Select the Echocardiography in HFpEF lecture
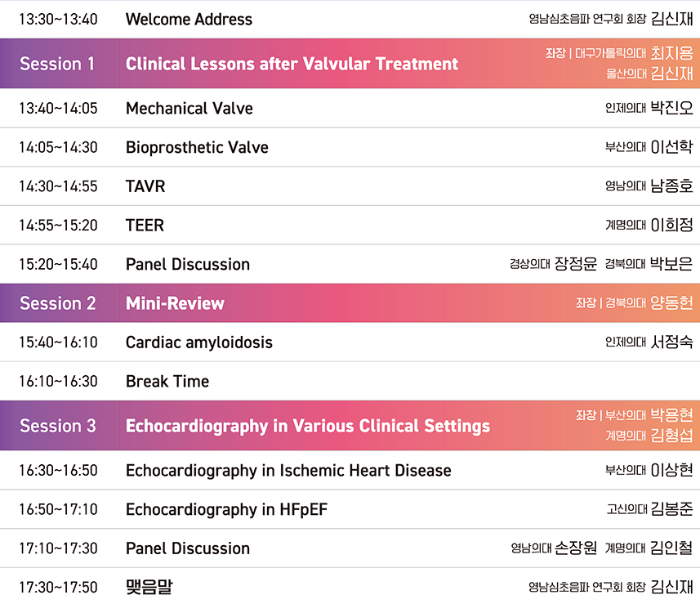The image size is (700, 604). pyautogui.click(x=227, y=509)
